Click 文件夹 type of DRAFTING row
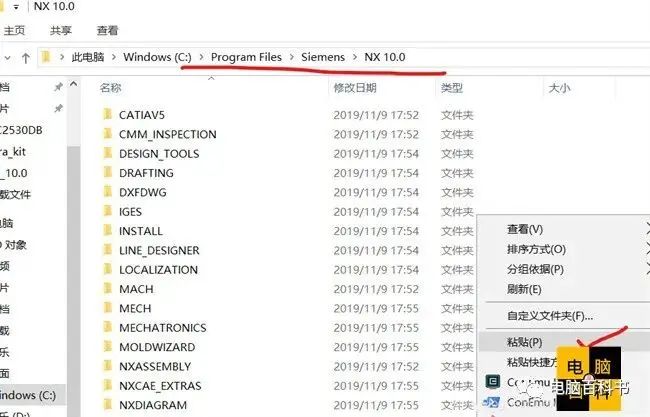This screenshot has height=417, width=650. click(457, 173)
